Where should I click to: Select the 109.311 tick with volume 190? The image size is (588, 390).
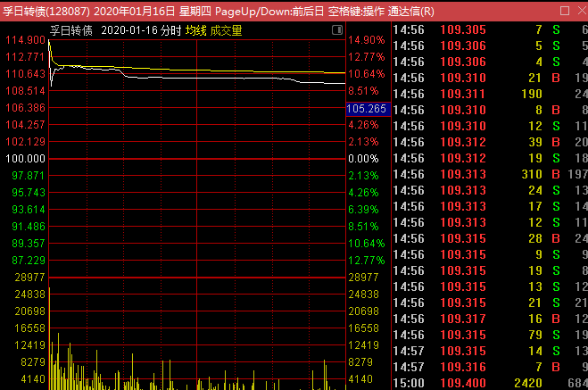click(490, 94)
